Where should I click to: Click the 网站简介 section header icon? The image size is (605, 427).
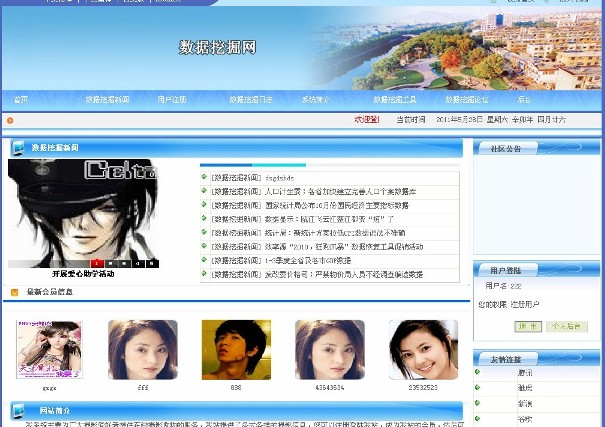(x=17, y=410)
